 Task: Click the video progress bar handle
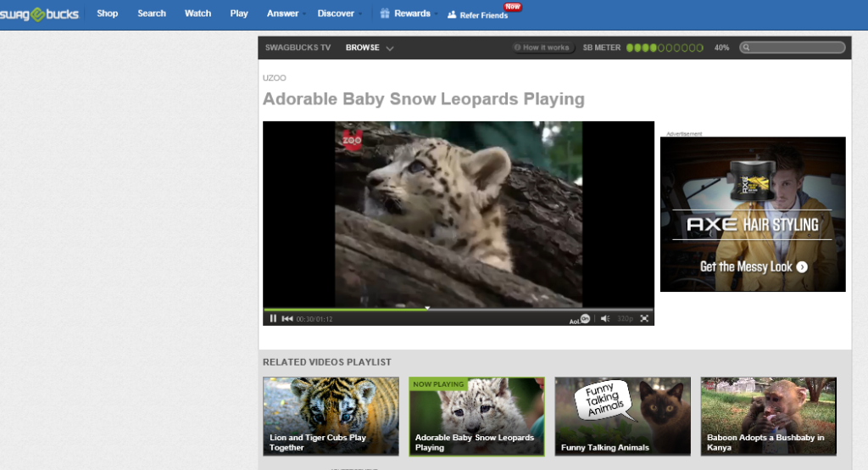(427, 308)
